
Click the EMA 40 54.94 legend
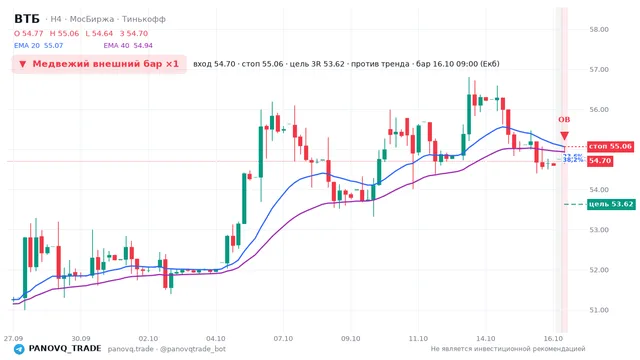[128, 46]
